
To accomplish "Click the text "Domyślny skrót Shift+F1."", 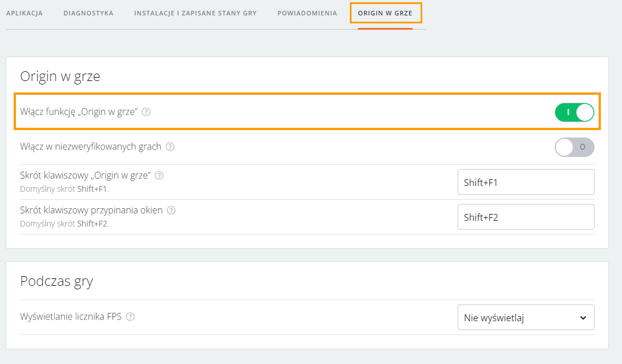I will 64,189.
